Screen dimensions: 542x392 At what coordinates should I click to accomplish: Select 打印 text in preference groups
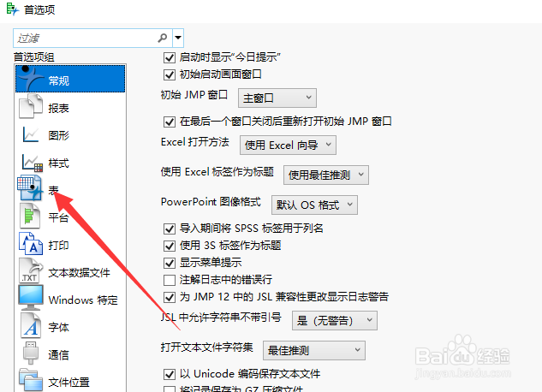tap(58, 246)
